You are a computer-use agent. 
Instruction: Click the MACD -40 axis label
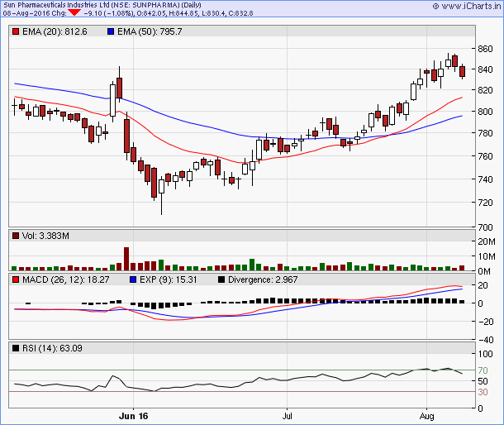coord(485,340)
